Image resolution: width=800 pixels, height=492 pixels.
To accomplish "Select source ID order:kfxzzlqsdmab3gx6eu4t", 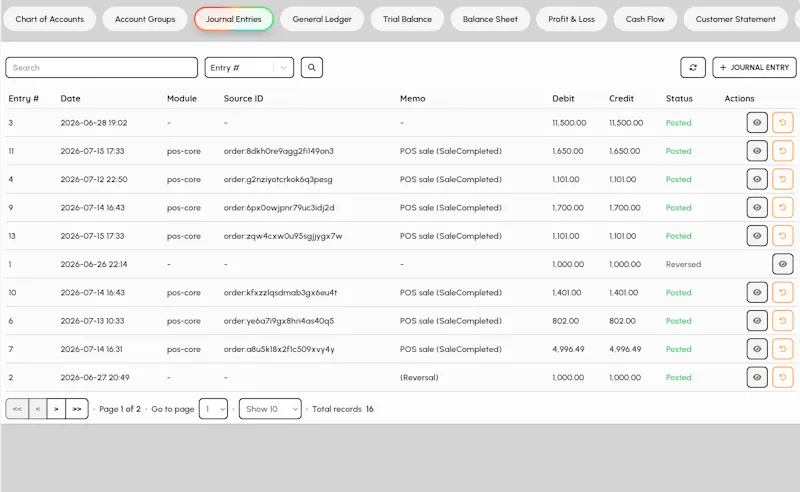I will pyautogui.click(x=281, y=292).
